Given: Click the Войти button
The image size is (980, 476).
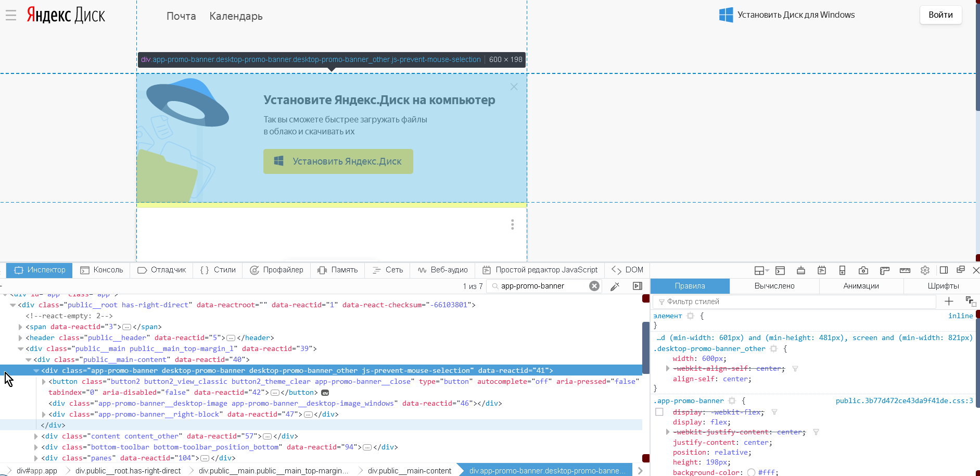Looking at the screenshot, I should (940, 15).
